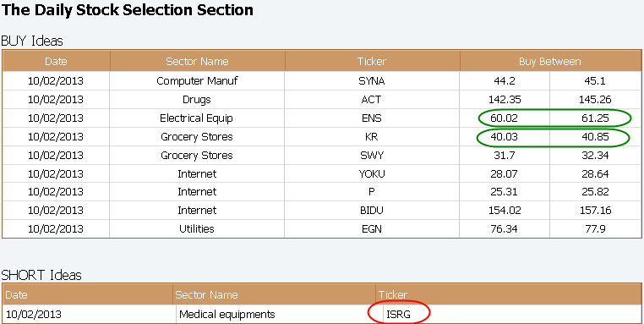Click the 154.02 price for BIDU
Image resolution: width=644 pixels, height=324 pixels.
pos(505,211)
